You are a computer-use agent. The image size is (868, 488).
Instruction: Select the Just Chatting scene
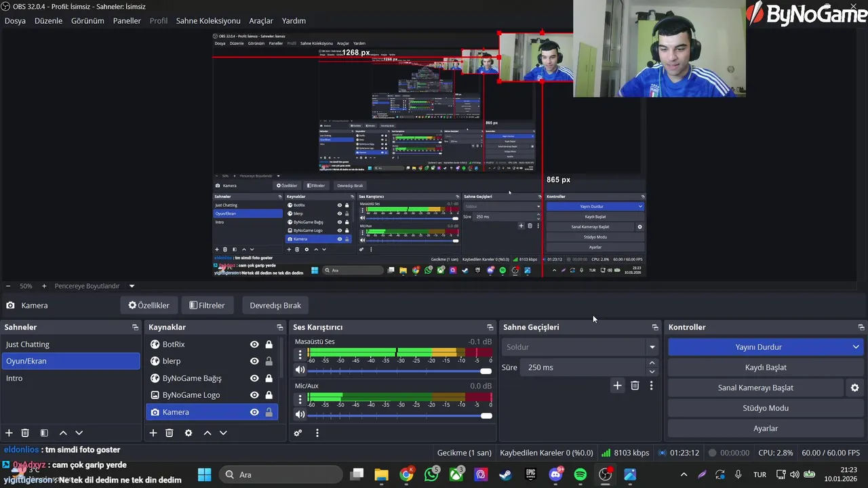(71, 344)
